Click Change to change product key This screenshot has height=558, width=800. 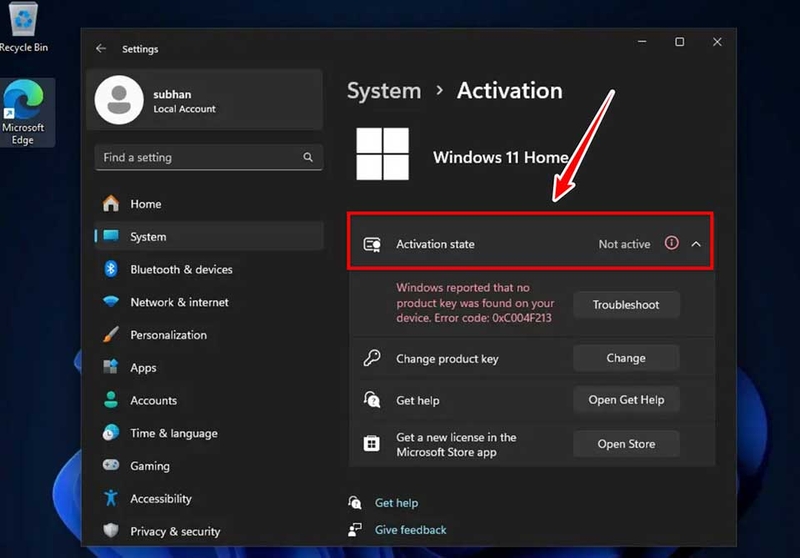[626, 358]
